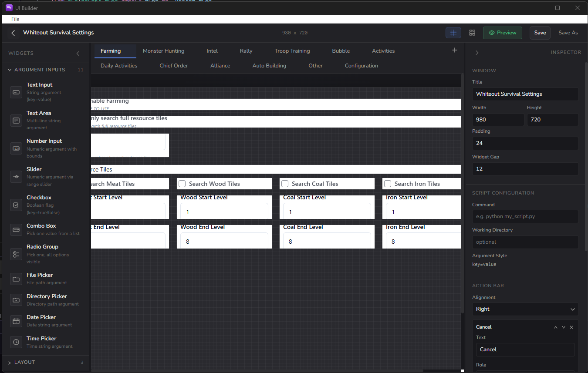Select the Directory Picker widget icon
588x373 pixels.
pos(16,300)
